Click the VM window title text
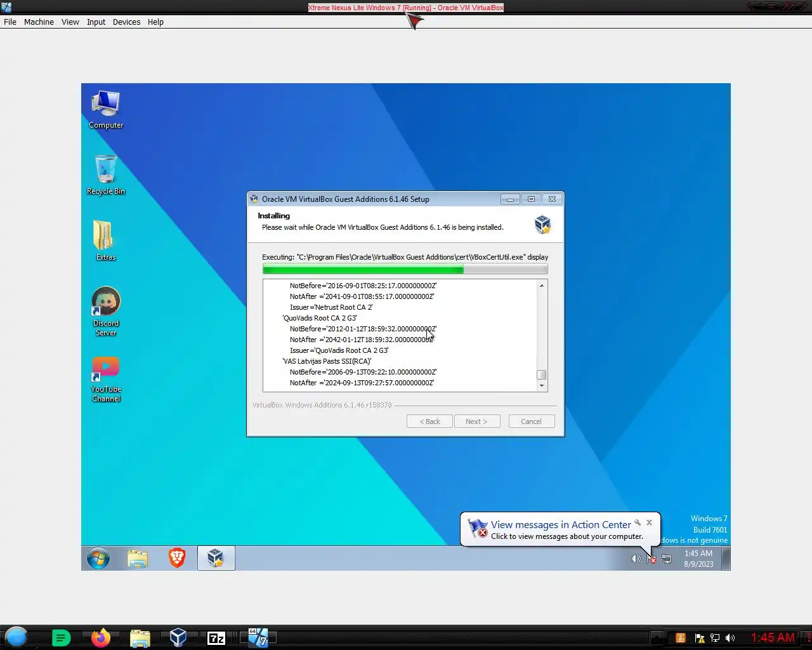Image resolution: width=812 pixels, height=650 pixels. point(406,8)
